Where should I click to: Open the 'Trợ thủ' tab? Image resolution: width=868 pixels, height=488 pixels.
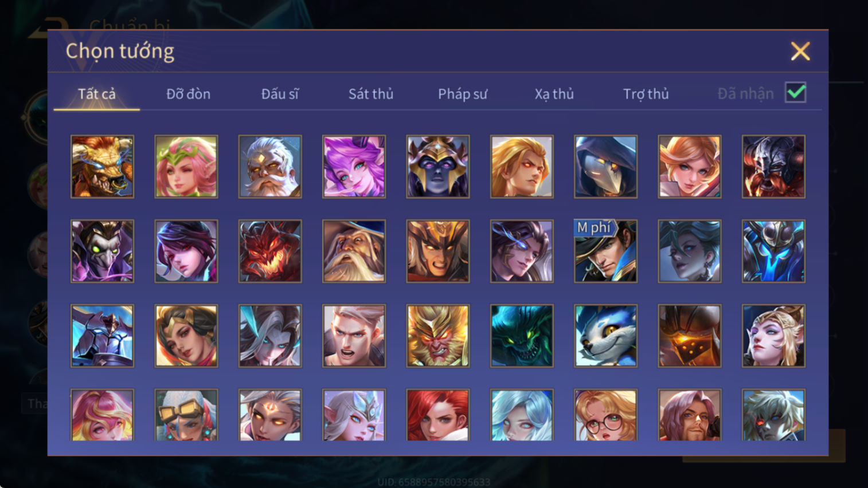(646, 94)
